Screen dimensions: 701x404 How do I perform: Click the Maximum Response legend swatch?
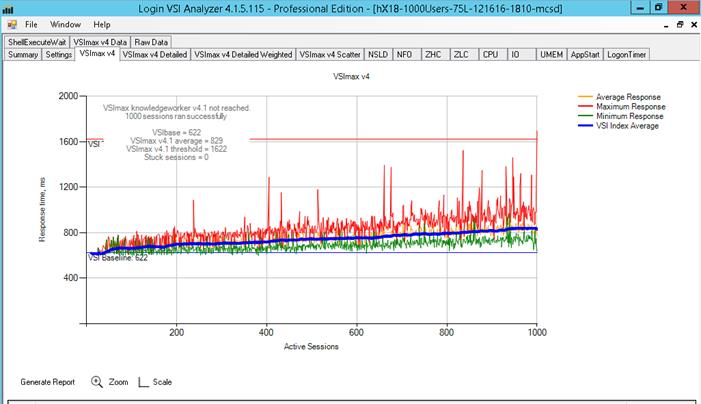(585, 106)
